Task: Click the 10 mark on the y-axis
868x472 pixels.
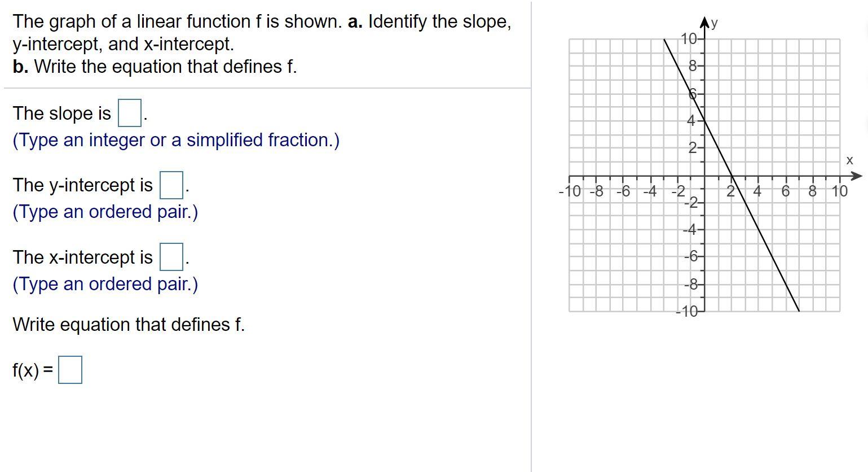Action: point(689,39)
